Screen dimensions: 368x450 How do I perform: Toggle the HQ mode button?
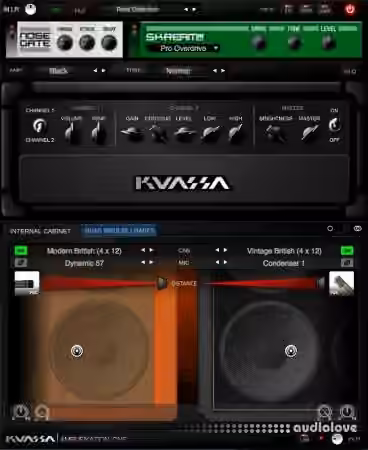pyautogui.click(x=350, y=71)
